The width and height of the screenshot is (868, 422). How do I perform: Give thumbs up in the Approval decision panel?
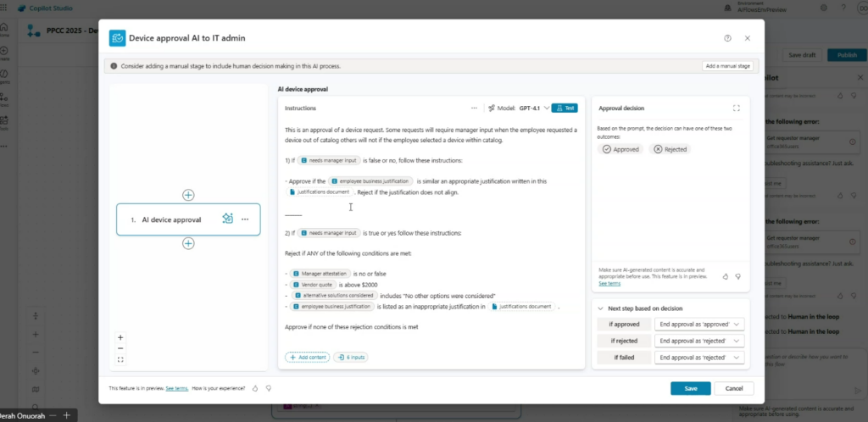[726, 276]
